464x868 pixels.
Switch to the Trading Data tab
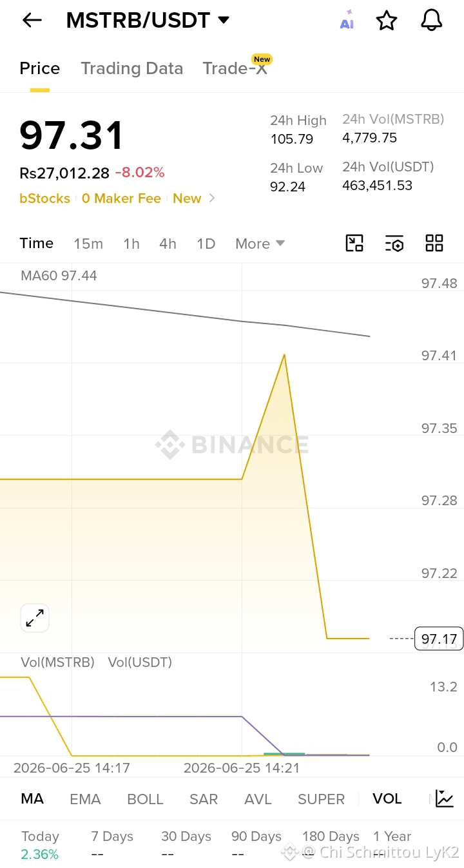click(131, 68)
